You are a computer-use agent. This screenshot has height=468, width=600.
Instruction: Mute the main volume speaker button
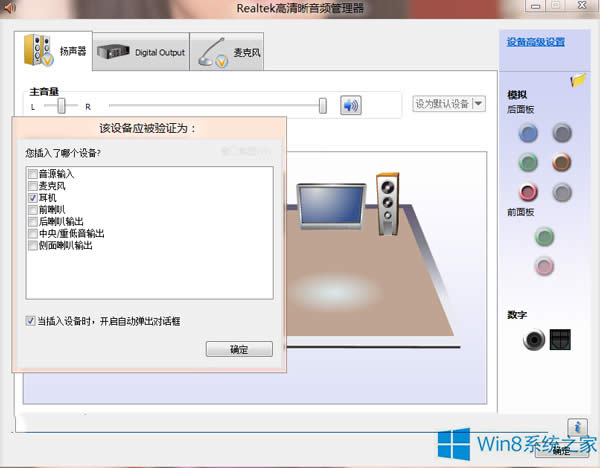click(x=351, y=105)
